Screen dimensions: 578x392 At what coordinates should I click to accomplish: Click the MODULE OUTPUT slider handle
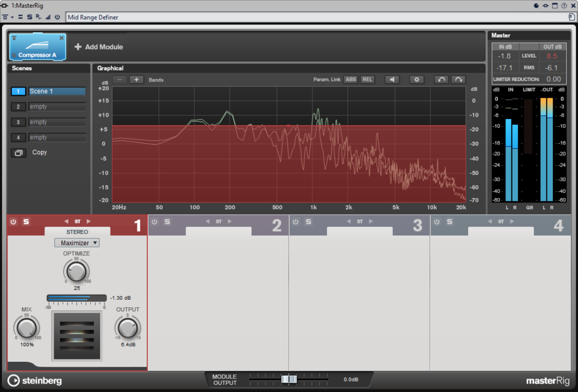pyautogui.click(x=289, y=379)
